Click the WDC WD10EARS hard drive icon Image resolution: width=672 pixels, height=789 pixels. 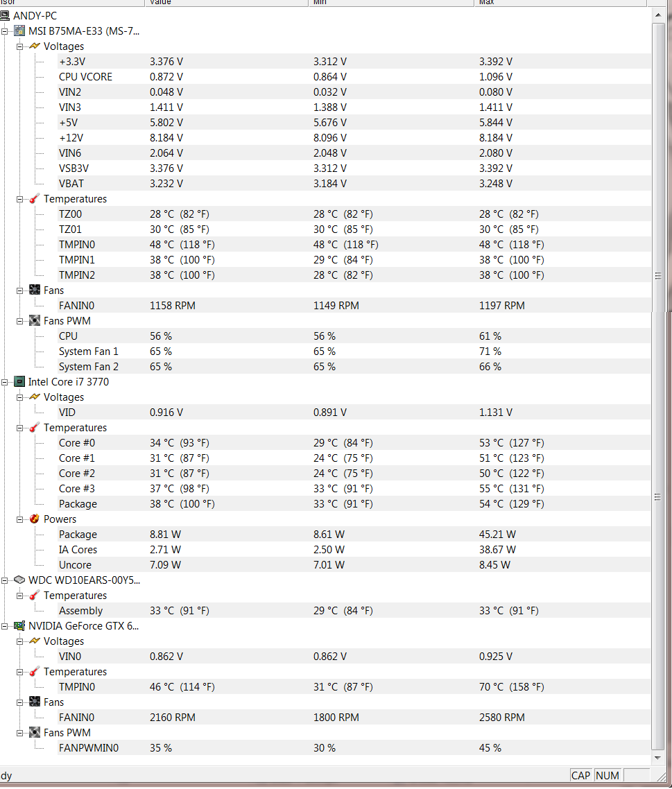(19, 580)
